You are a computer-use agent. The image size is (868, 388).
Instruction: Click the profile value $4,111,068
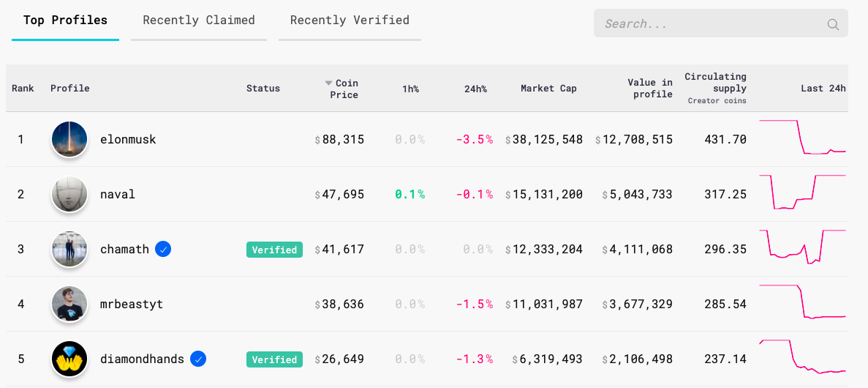click(x=638, y=250)
